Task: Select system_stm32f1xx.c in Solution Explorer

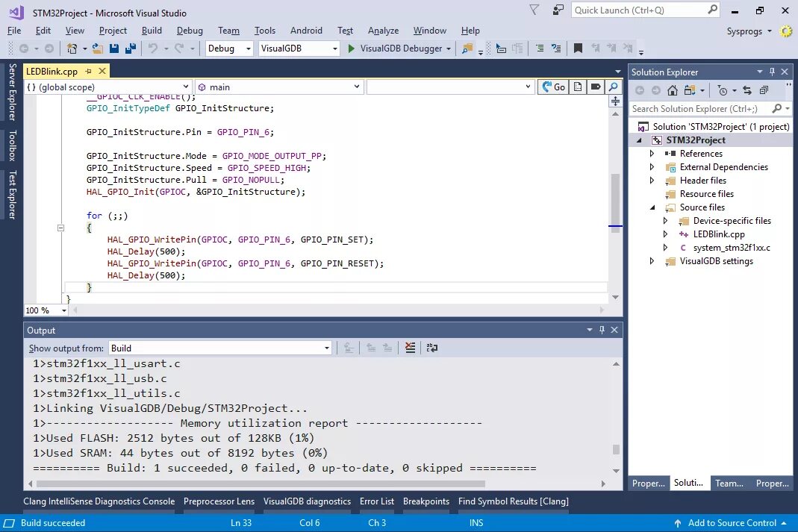Action: [x=732, y=248]
